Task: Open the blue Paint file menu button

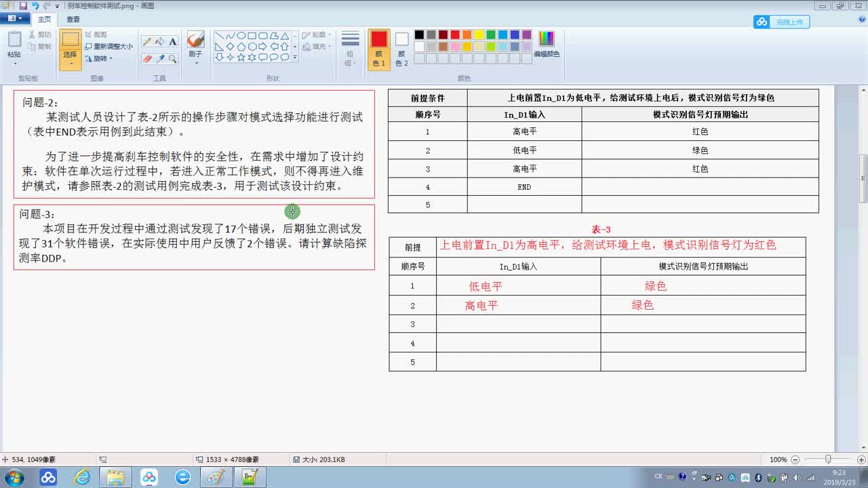Action: (x=14, y=19)
